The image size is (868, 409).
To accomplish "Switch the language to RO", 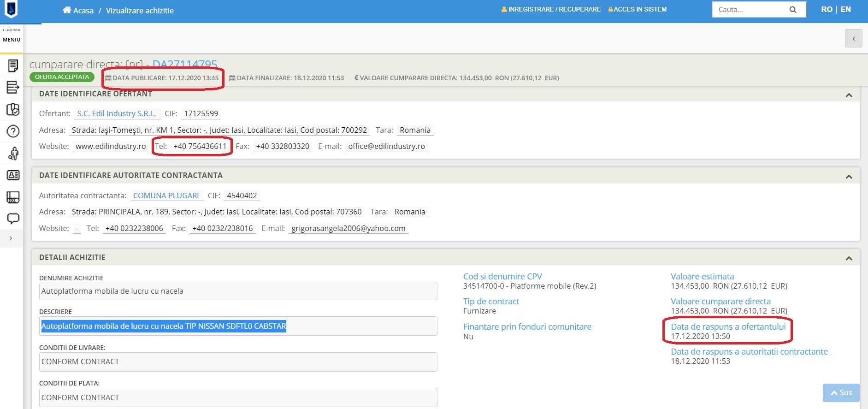I will point(827,9).
